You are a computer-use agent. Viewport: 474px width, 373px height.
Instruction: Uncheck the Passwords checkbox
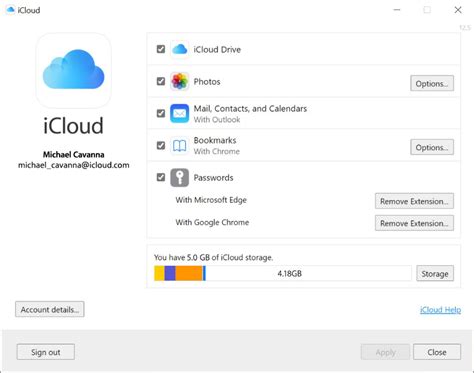point(161,177)
